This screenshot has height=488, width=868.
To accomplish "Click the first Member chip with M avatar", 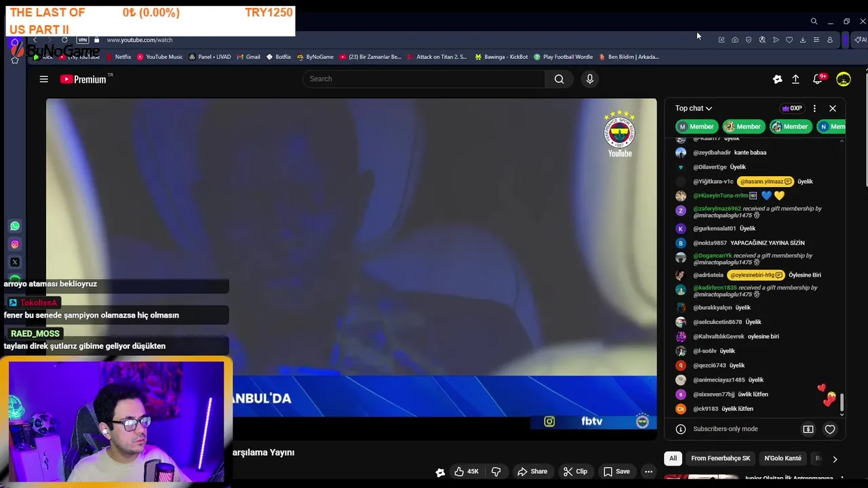I will 696,126.
